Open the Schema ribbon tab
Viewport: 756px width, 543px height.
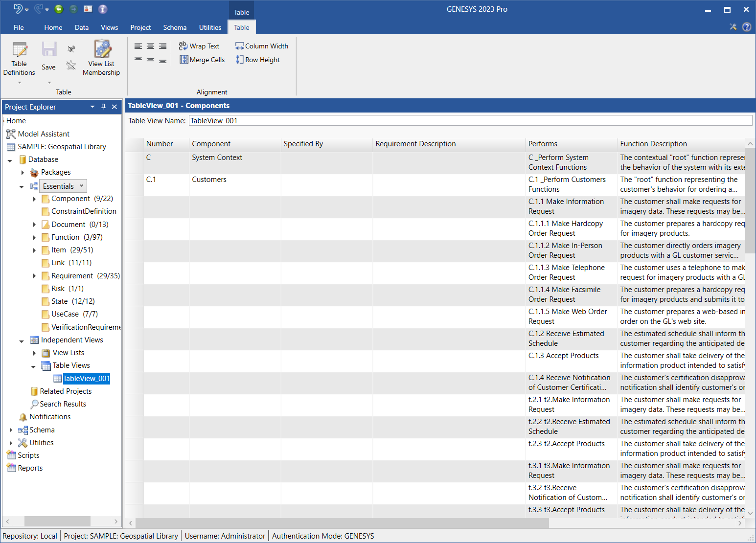pos(175,27)
